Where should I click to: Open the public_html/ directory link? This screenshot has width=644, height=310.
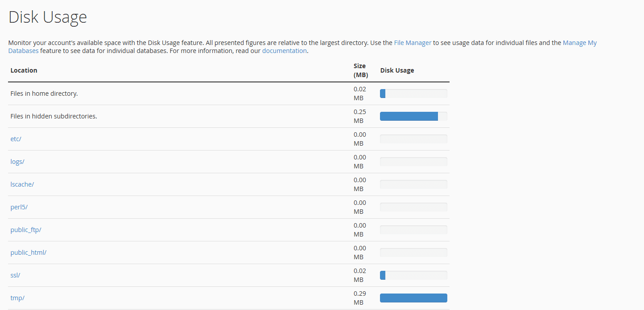[x=29, y=253]
